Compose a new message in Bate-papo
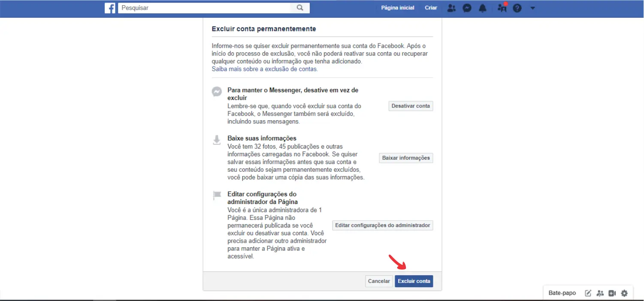The width and height of the screenshot is (644, 301). (x=587, y=293)
